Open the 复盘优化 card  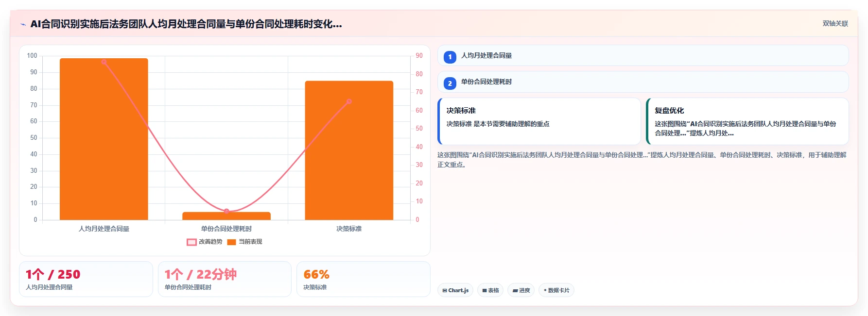pos(747,121)
